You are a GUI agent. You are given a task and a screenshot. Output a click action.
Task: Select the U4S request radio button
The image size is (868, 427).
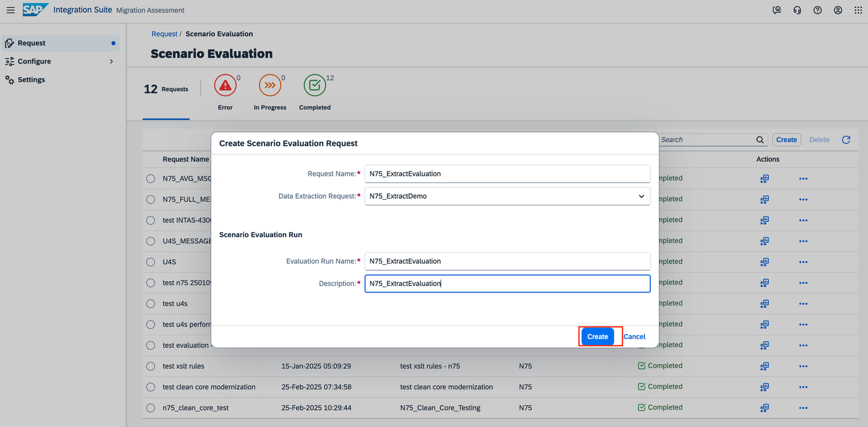(151, 262)
